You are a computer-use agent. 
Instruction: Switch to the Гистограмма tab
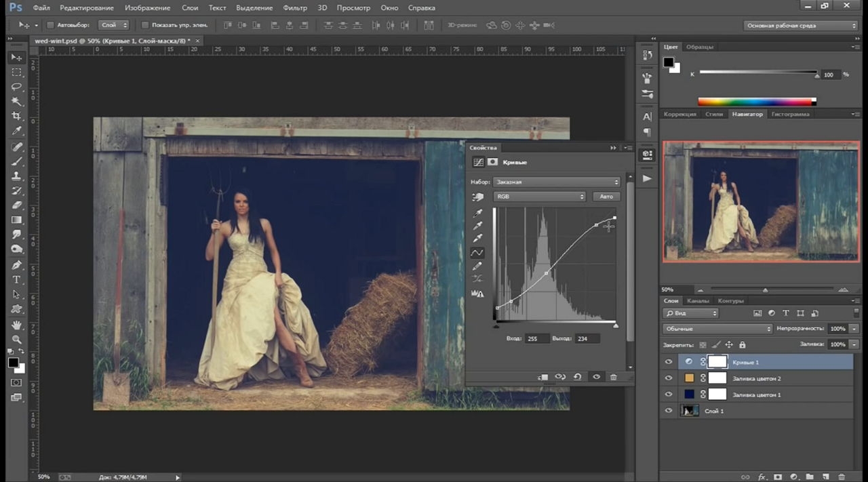(790, 114)
